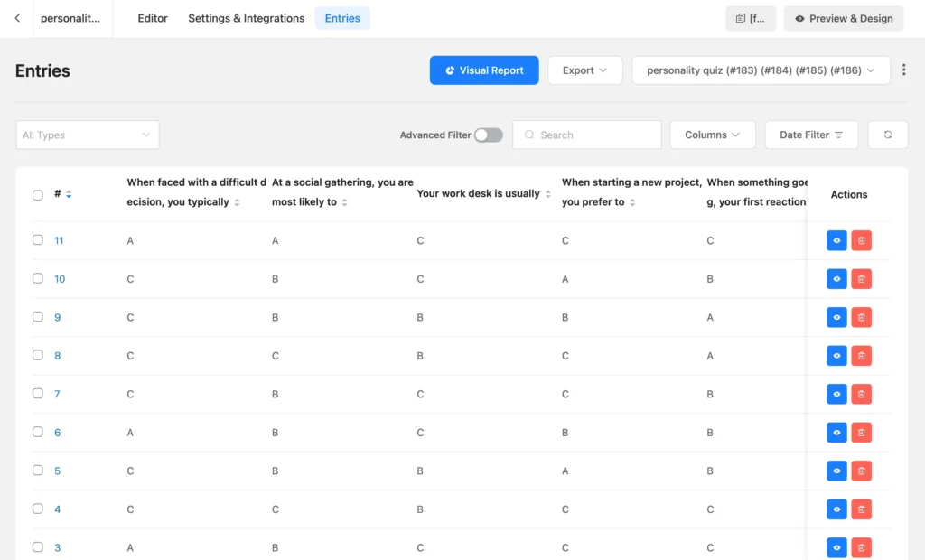Screen dimensions: 925x560
Task: Open the personality quiz form selector
Action: 761,70
